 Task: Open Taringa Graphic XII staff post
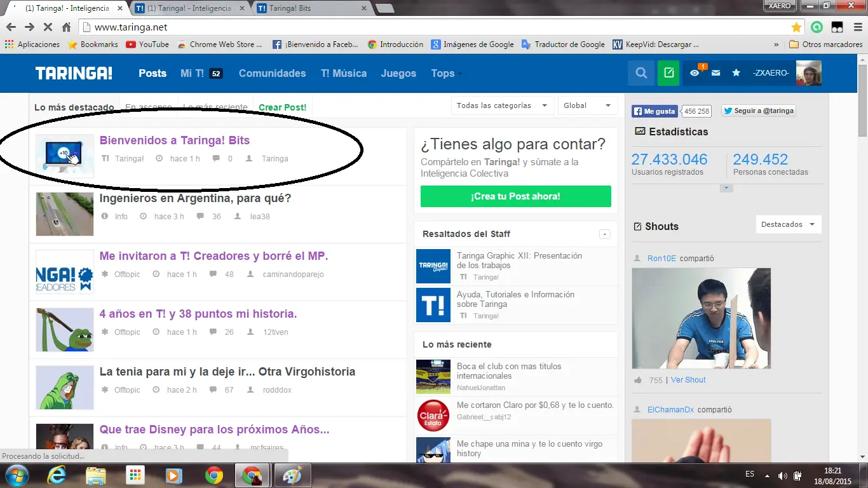519,261
